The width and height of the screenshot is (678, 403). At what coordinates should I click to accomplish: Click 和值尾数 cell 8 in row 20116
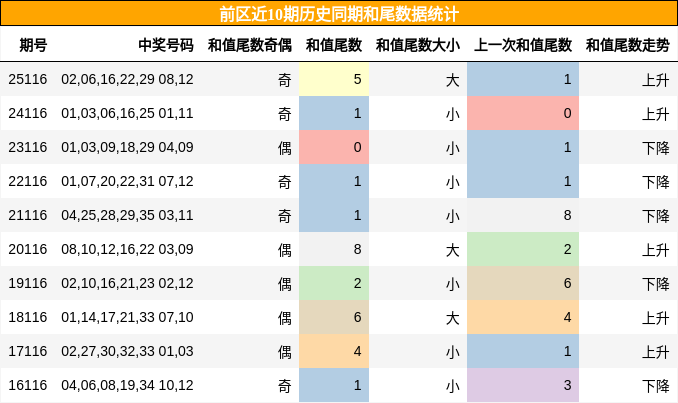[334, 249]
